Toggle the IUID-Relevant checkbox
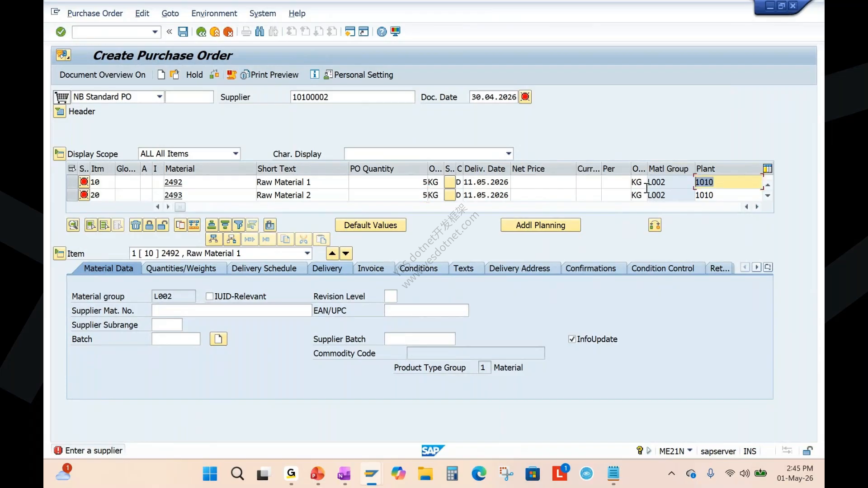The width and height of the screenshot is (868, 488). click(209, 296)
